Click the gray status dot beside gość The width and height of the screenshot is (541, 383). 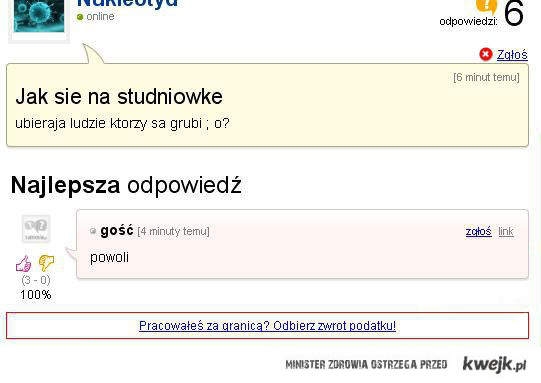(93, 231)
